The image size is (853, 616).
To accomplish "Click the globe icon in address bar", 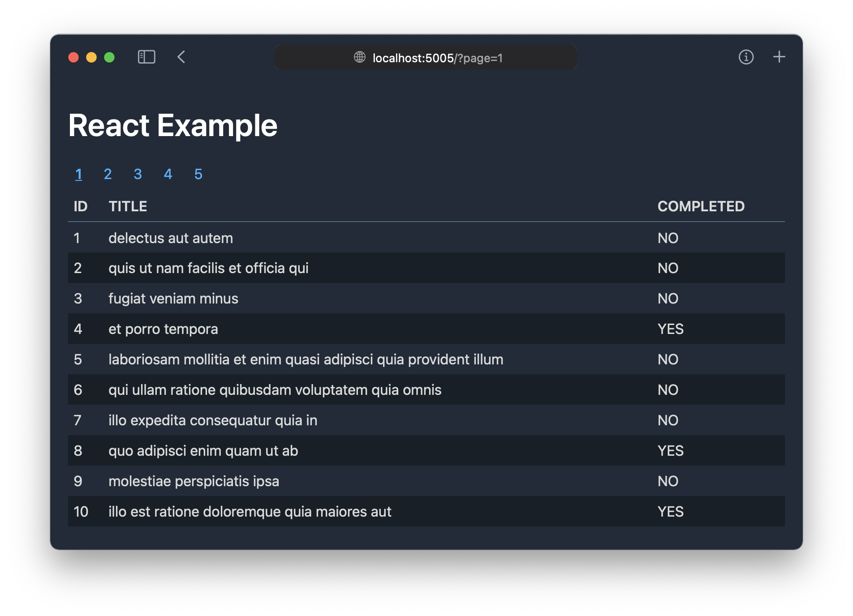I will point(360,57).
